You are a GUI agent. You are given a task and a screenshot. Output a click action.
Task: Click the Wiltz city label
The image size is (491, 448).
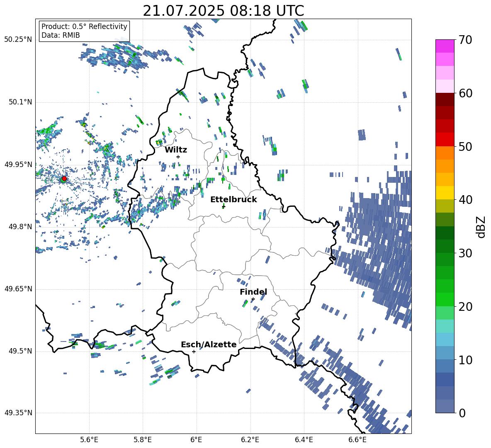tap(176, 150)
